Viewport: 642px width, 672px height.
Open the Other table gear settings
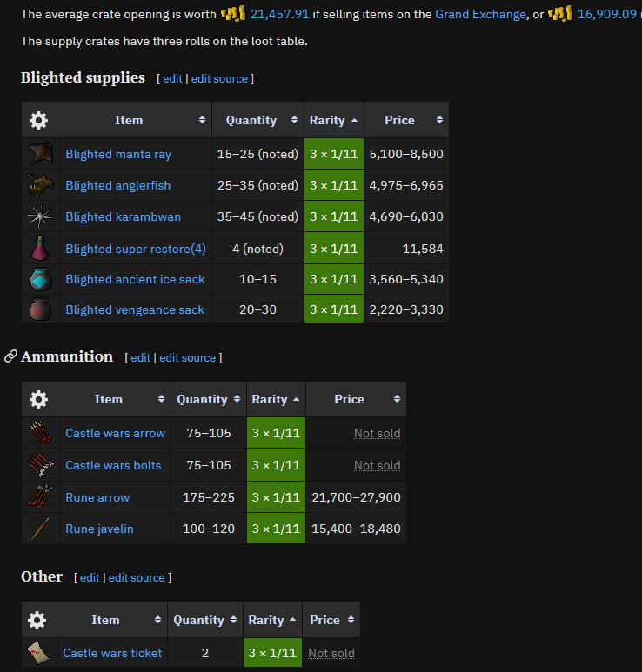click(37, 620)
